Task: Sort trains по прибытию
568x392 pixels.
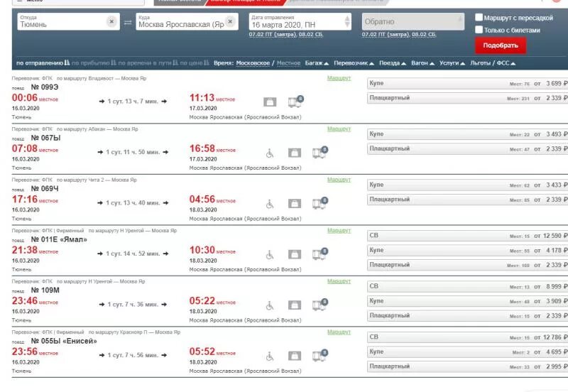Action: 94,63
